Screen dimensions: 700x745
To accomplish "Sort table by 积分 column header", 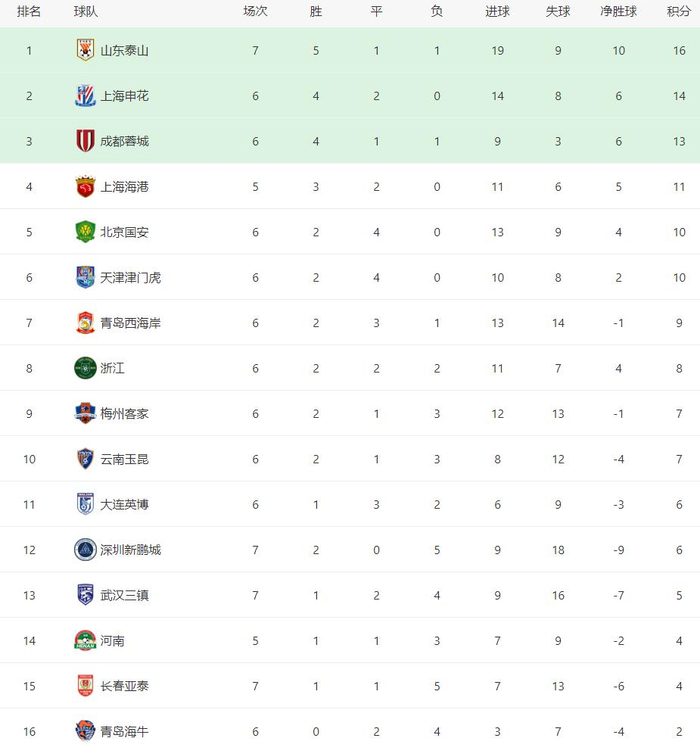I will [678, 12].
